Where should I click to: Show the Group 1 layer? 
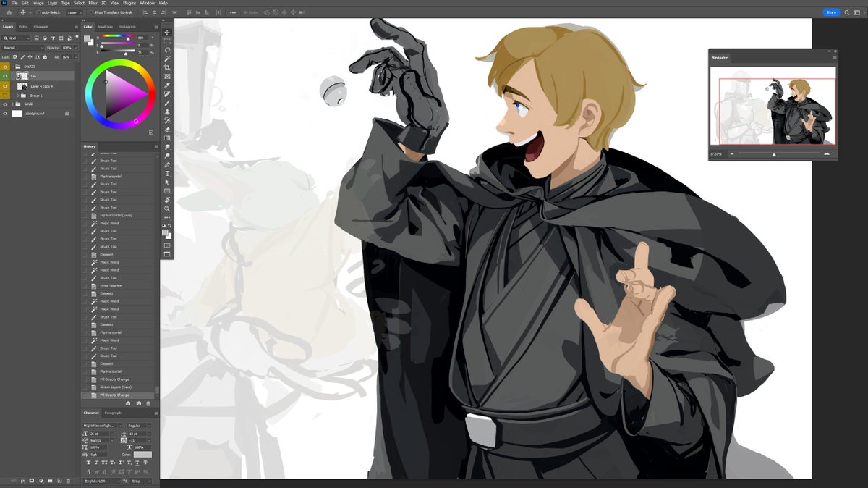[x=6, y=96]
